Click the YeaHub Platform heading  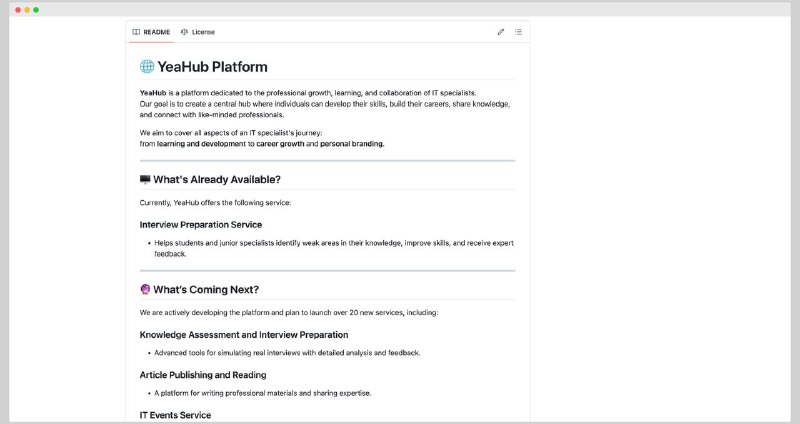point(212,67)
